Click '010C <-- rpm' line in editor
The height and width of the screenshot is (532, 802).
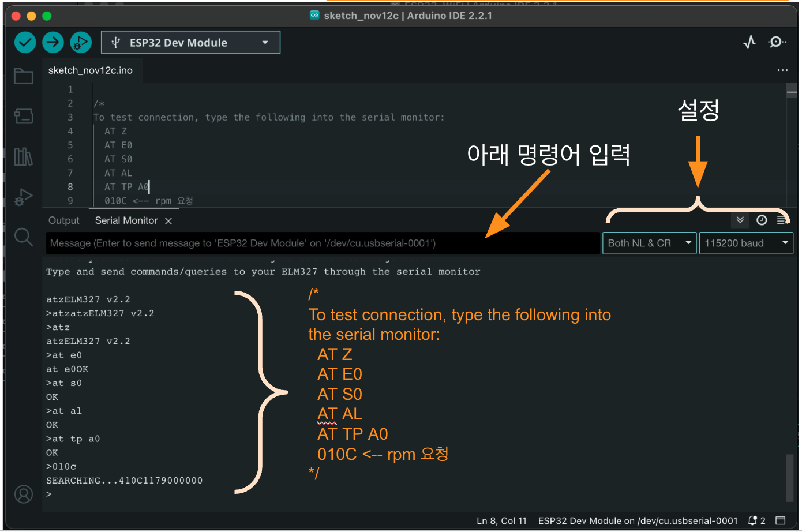click(148, 201)
